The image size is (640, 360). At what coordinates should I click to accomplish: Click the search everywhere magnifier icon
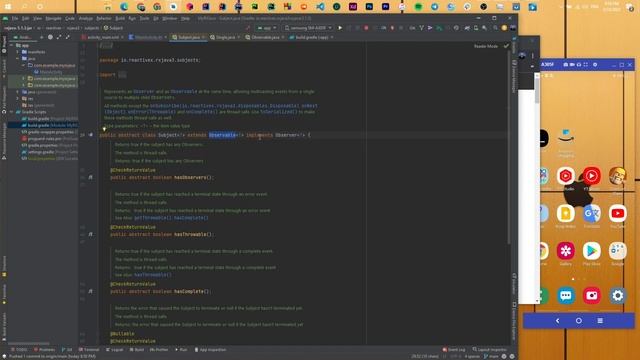[x=495, y=28]
